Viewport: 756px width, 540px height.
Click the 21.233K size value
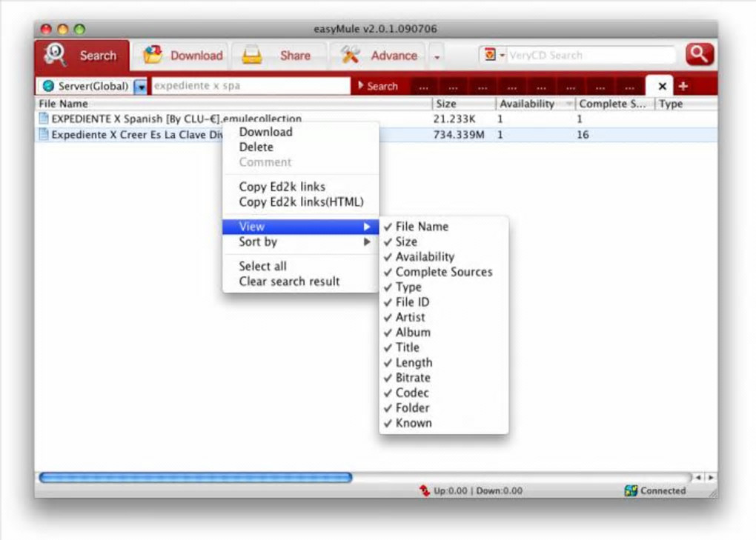pyautogui.click(x=454, y=119)
